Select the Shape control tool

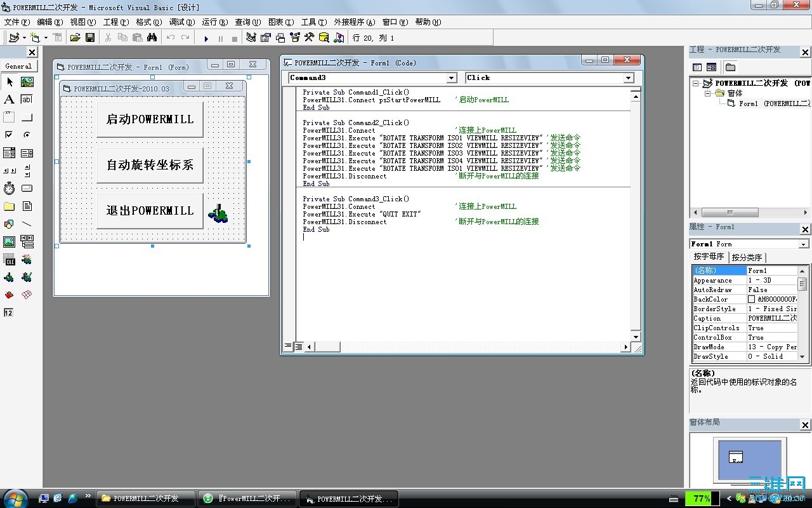(10, 224)
